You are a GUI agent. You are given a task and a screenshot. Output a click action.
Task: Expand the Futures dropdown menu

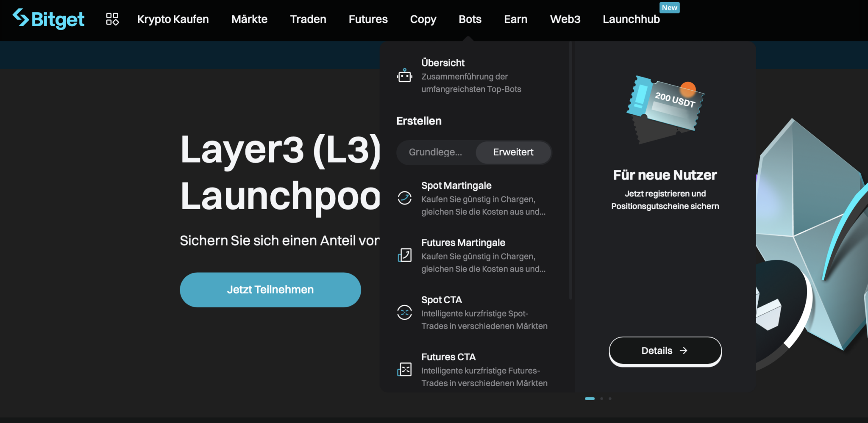368,19
